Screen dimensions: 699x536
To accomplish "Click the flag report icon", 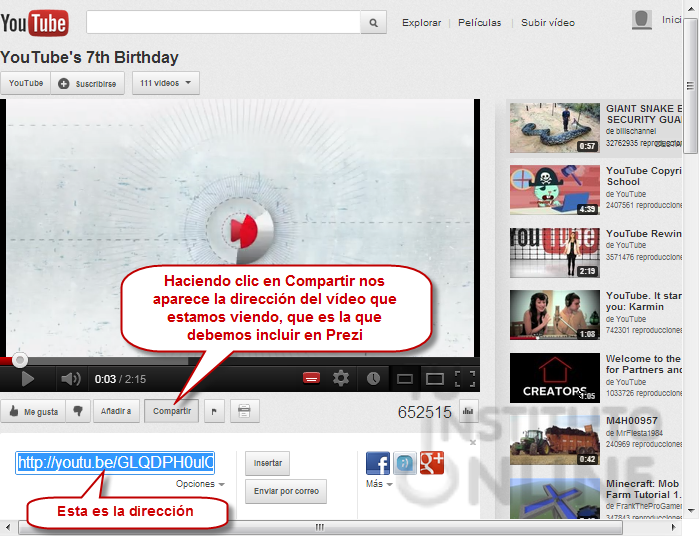I will click(x=214, y=411).
